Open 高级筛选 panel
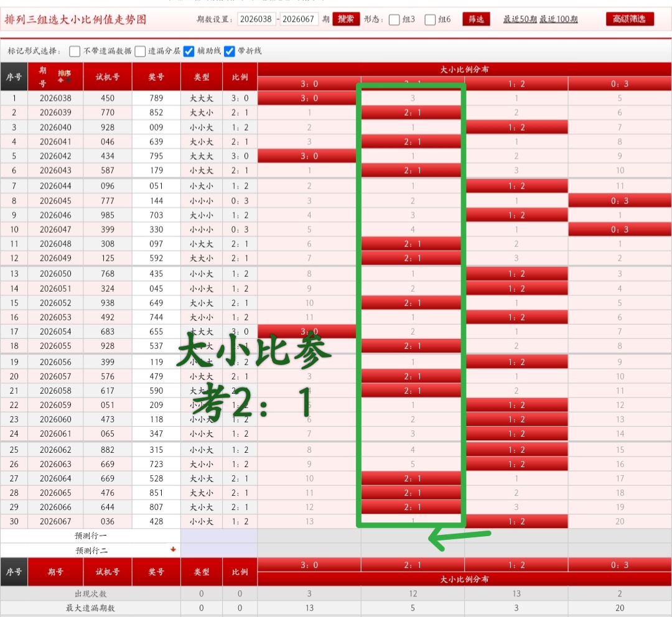 pyautogui.click(x=629, y=19)
